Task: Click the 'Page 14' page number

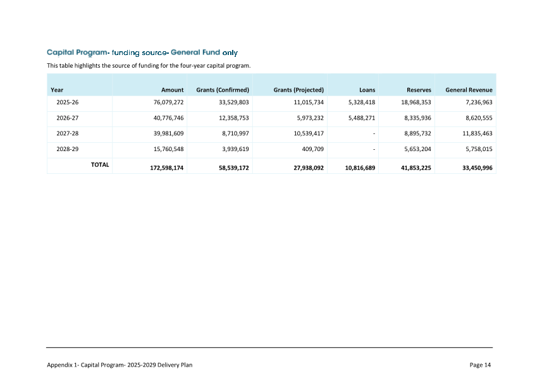Action: click(x=480, y=365)
